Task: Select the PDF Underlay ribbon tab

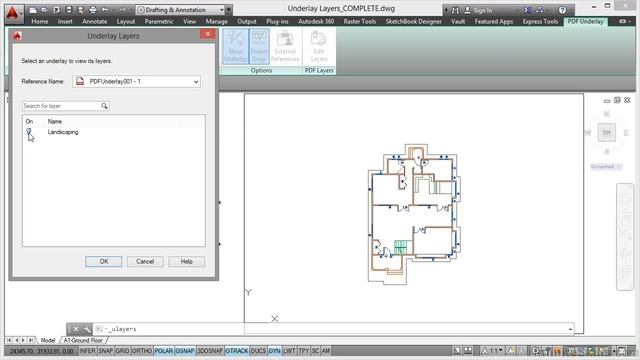Action: point(585,21)
